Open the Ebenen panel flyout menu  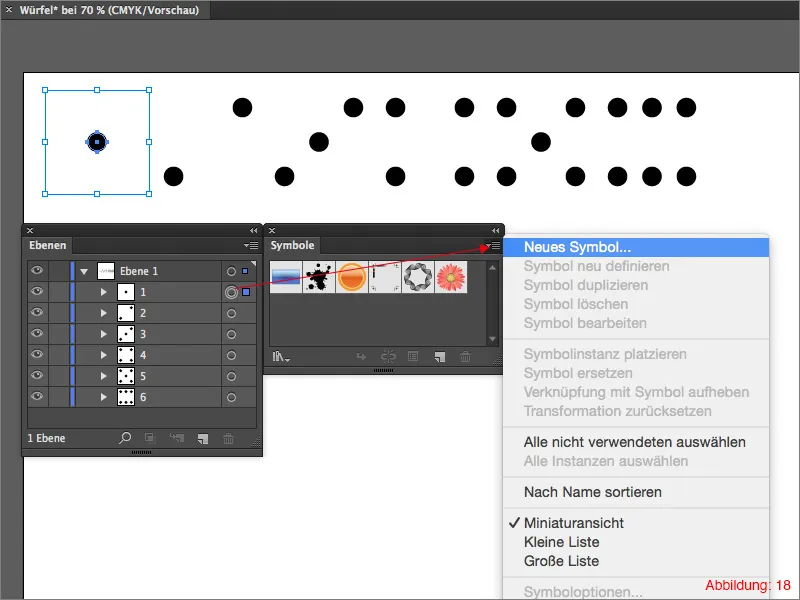click(x=251, y=245)
